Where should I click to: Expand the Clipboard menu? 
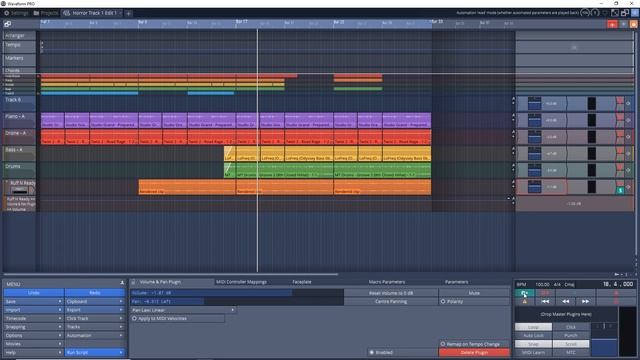95,301
